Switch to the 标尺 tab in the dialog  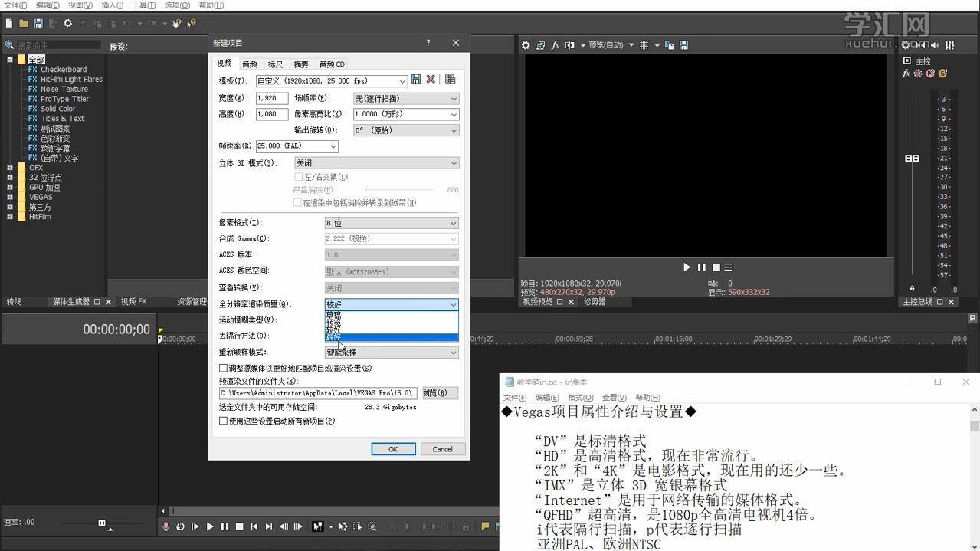[x=275, y=64]
